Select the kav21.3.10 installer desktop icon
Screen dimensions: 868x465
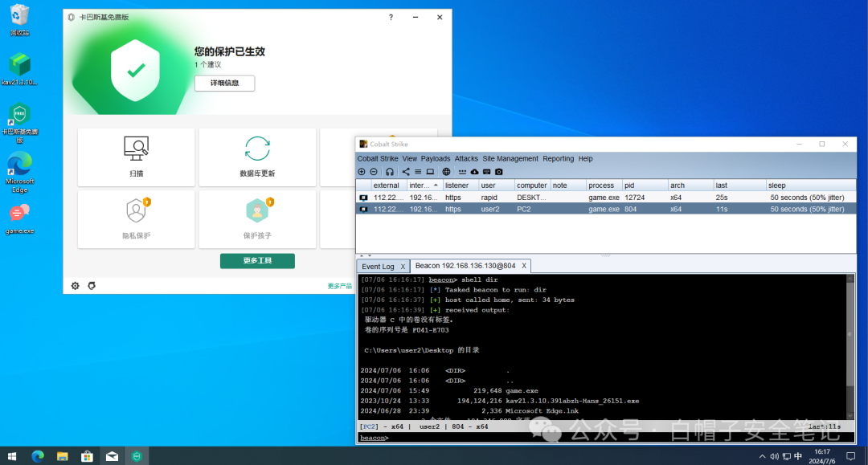point(19,69)
